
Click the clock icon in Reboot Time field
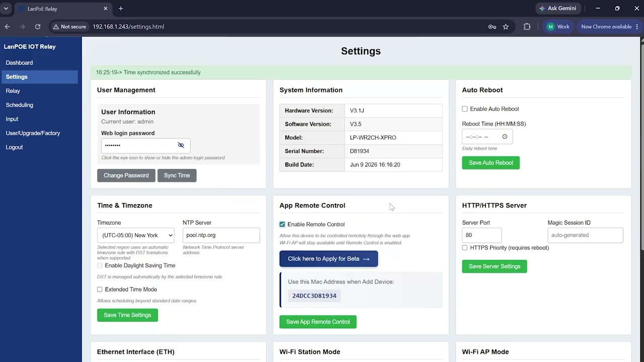(x=505, y=137)
